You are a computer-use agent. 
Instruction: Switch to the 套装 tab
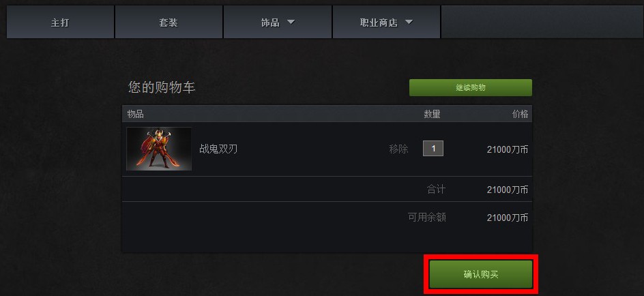coord(169,23)
